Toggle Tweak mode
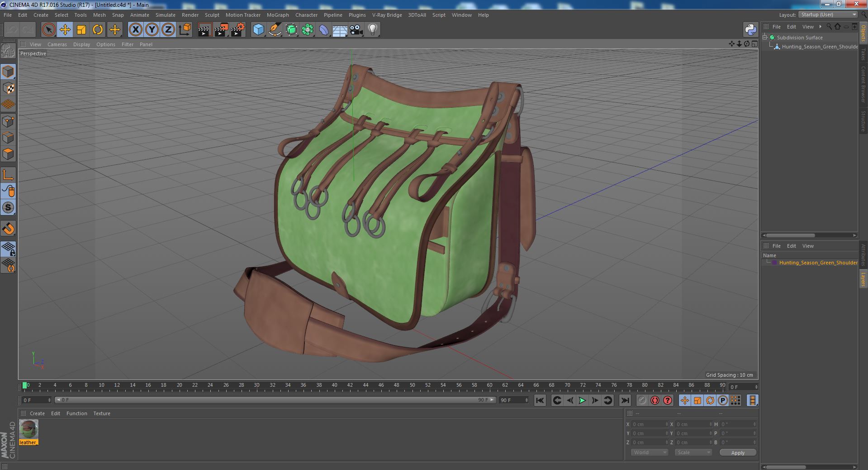This screenshot has height=470, width=868. click(8, 191)
